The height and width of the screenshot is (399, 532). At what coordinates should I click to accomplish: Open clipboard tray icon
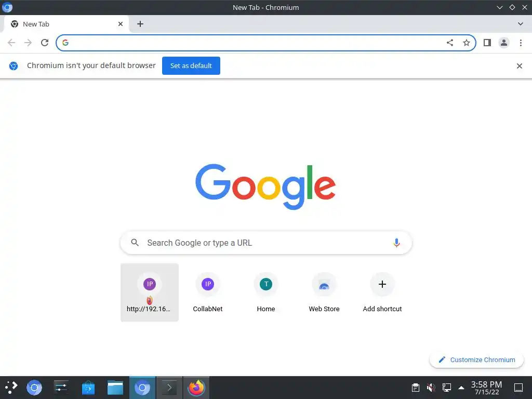(415, 388)
